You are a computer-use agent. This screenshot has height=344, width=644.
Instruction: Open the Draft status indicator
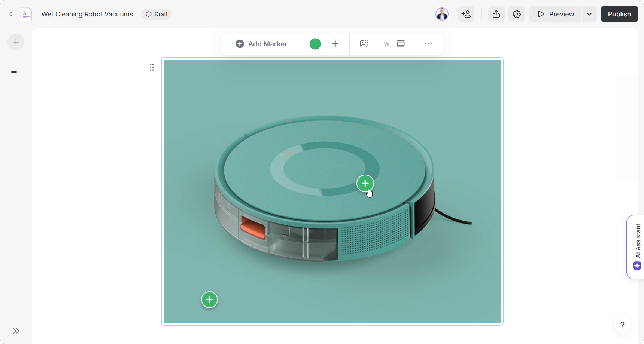click(157, 14)
